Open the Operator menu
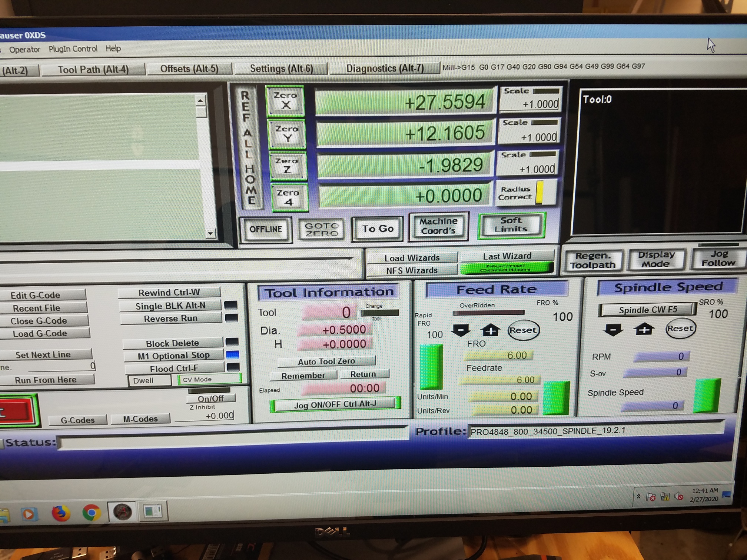This screenshot has width=747, height=560. (24, 50)
